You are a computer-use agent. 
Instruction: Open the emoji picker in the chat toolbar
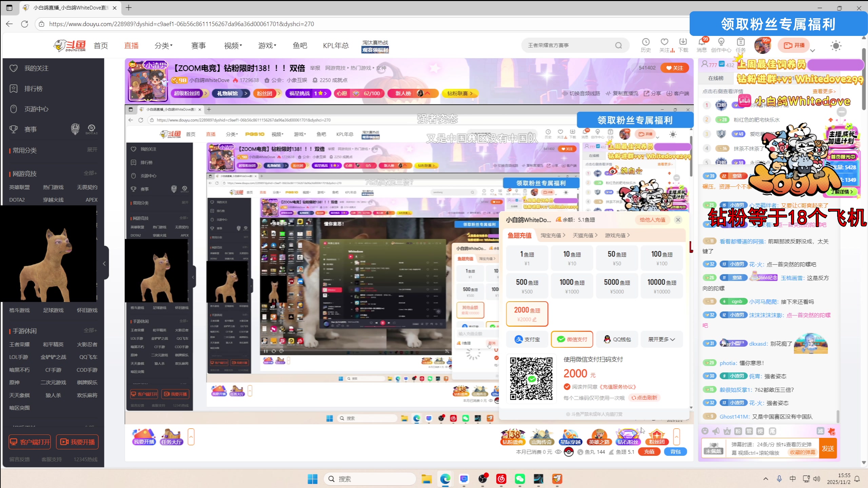[705, 431]
